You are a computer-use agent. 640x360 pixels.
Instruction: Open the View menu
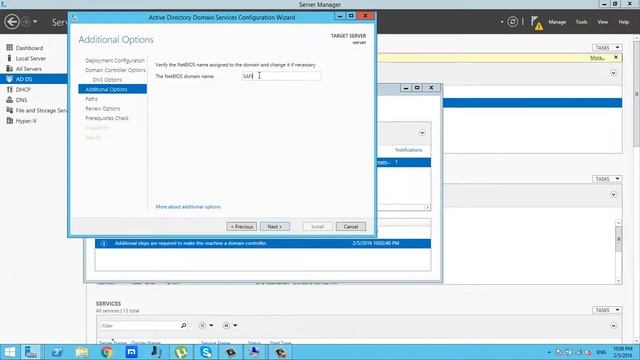602,22
